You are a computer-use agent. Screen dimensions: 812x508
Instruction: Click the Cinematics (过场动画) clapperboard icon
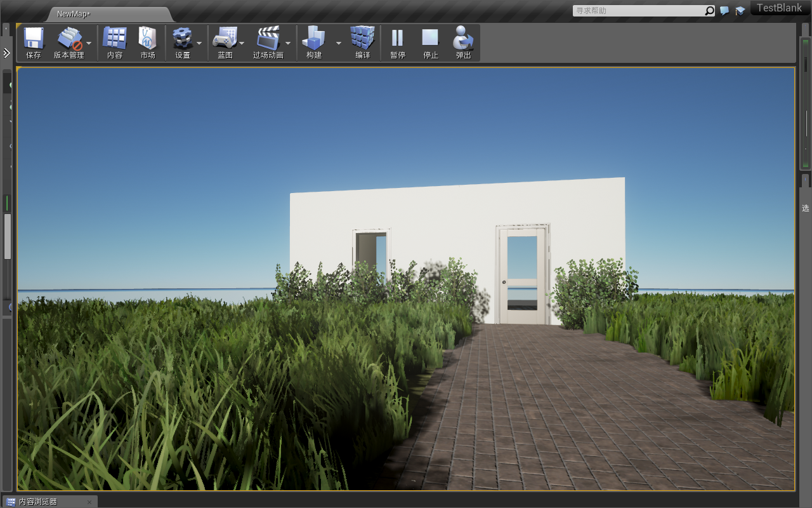pyautogui.click(x=268, y=39)
